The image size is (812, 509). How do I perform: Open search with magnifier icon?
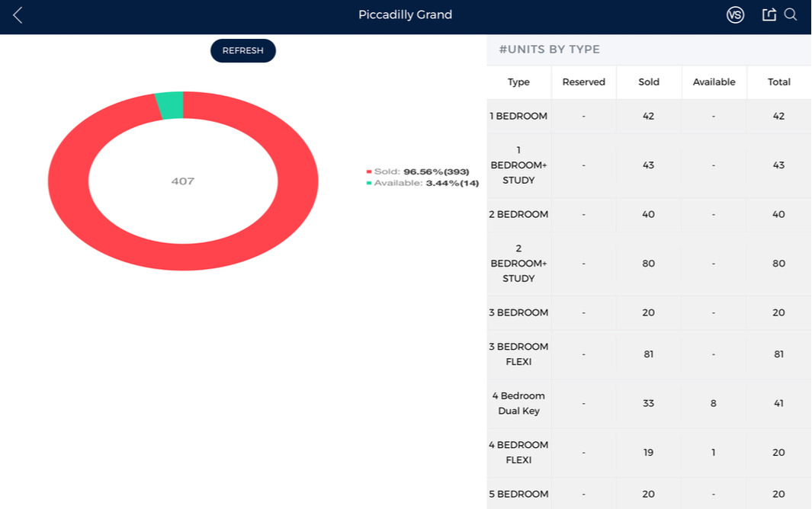coord(790,14)
